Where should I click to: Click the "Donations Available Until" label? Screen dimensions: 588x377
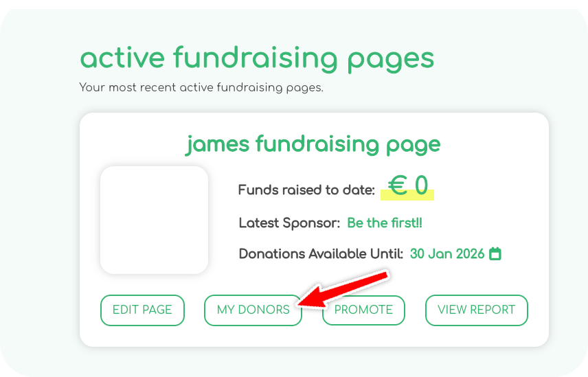click(321, 254)
